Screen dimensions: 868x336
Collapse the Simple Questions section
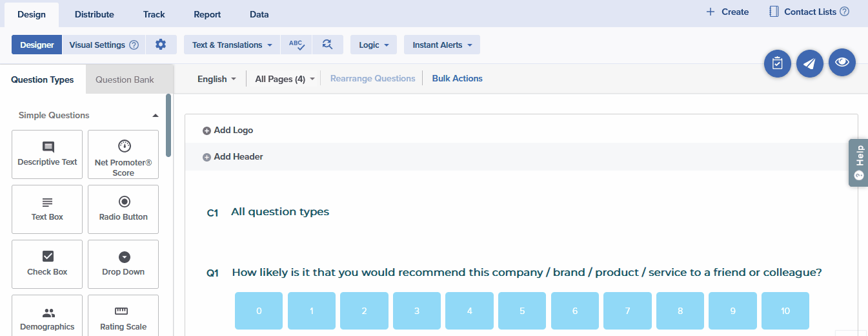(155, 116)
